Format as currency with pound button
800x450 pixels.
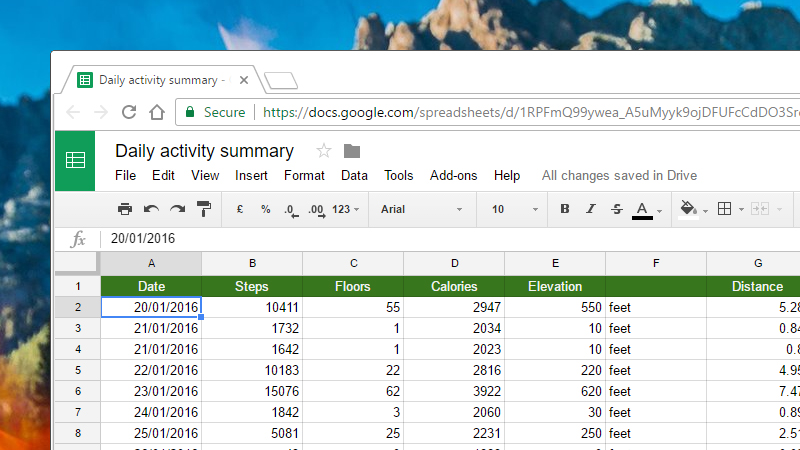coord(240,209)
